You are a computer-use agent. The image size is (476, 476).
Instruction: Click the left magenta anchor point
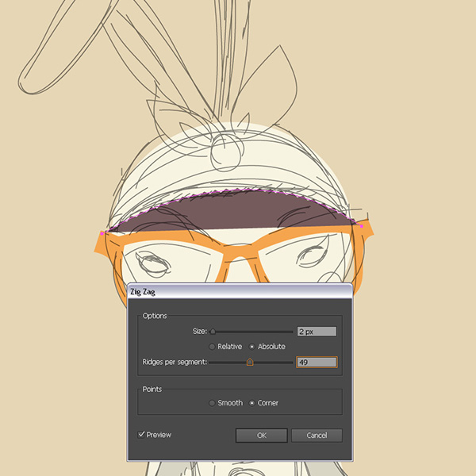102,233
